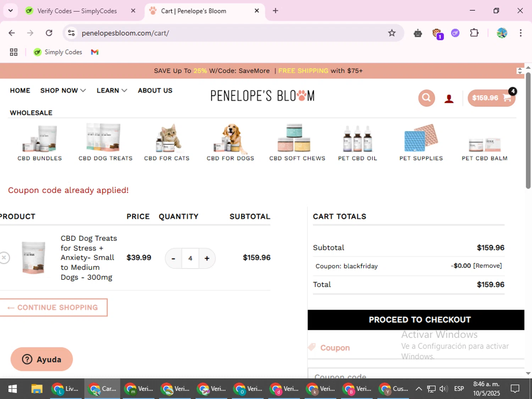Reload the cart page
The width and height of the screenshot is (532, 399).
[49, 33]
